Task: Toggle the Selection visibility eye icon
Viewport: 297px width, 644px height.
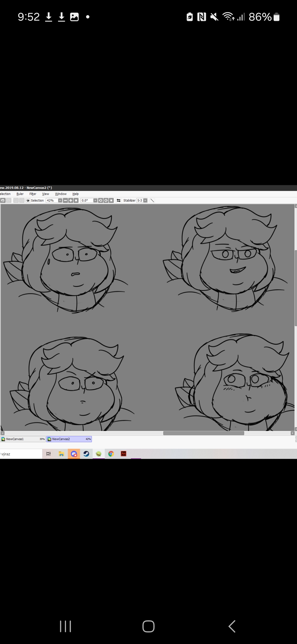Action: click(x=28, y=200)
